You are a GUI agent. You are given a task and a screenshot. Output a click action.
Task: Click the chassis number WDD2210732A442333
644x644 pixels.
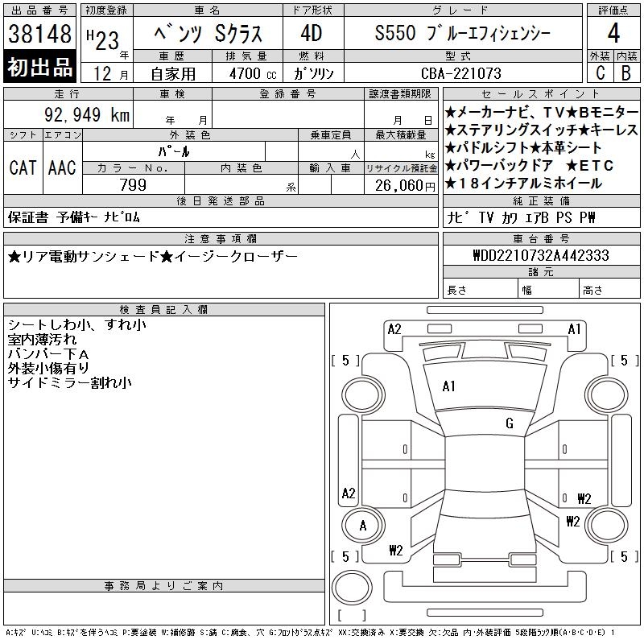[541, 255]
